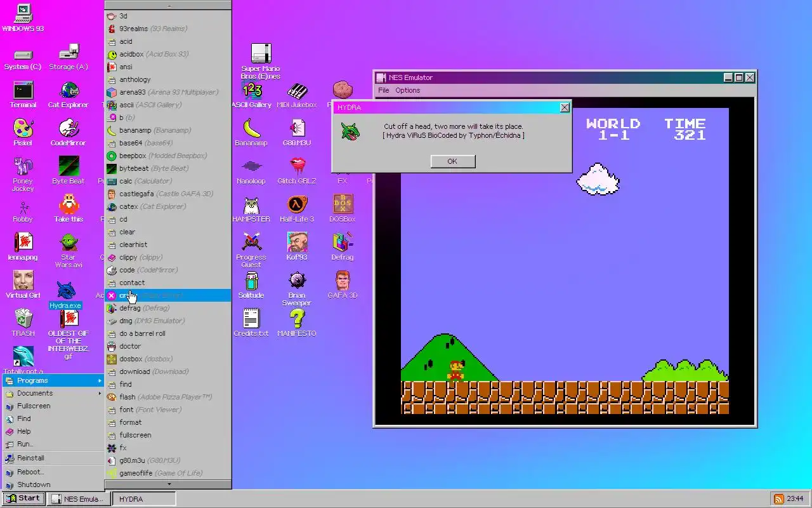Switch to HYDRA taskbar button

pyautogui.click(x=144, y=499)
